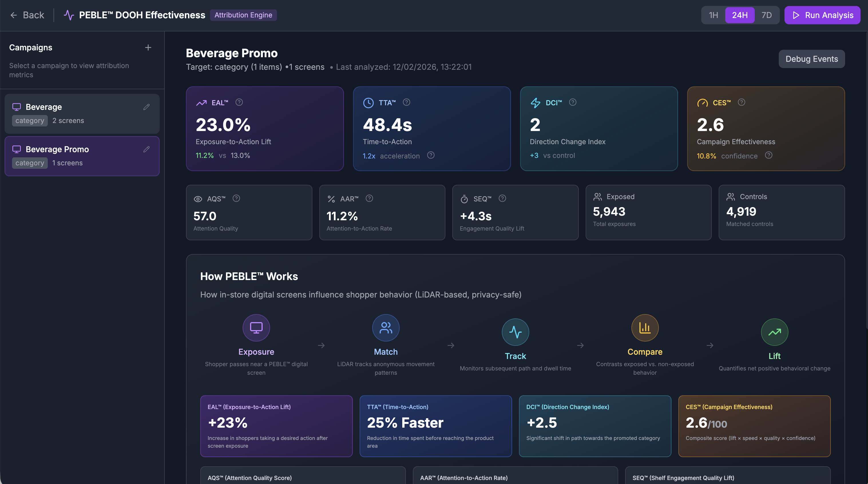Image resolution: width=868 pixels, height=484 pixels.
Task: Click the Lift behavioral change icon
Action: (774, 332)
